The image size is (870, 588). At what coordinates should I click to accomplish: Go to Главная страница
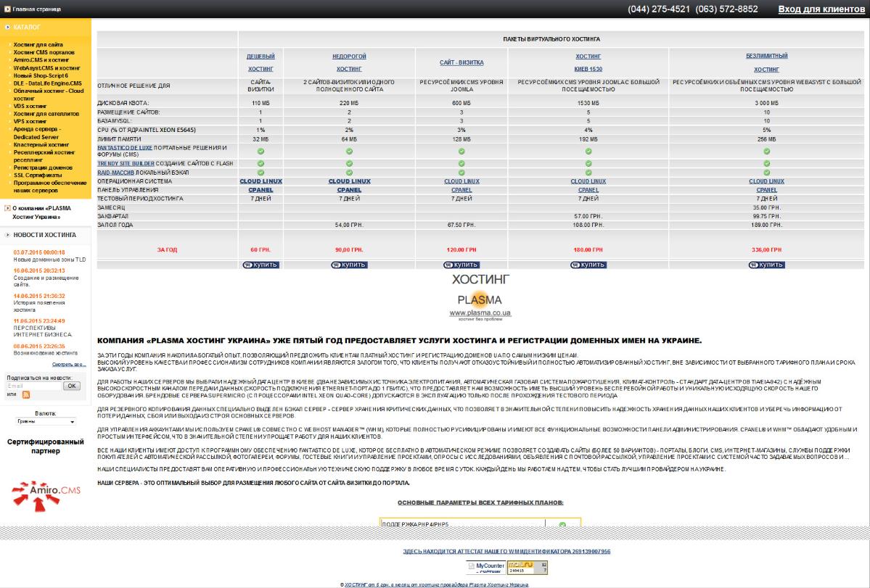pyautogui.click(x=36, y=9)
